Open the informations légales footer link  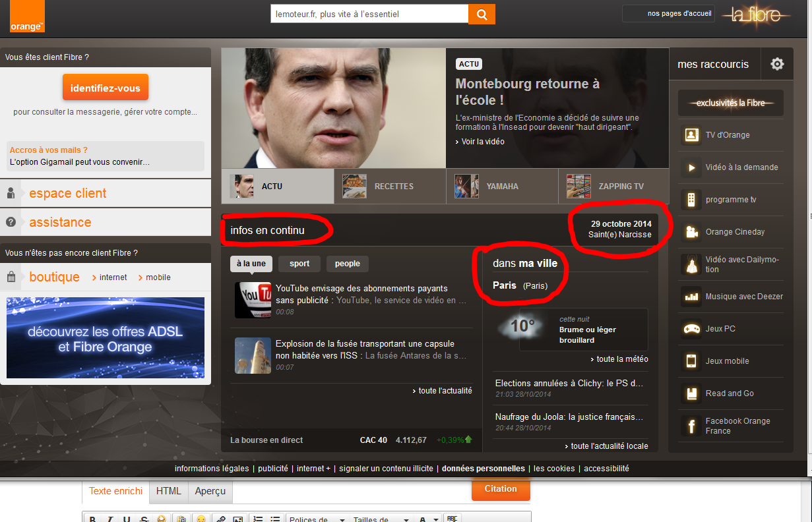pos(212,469)
